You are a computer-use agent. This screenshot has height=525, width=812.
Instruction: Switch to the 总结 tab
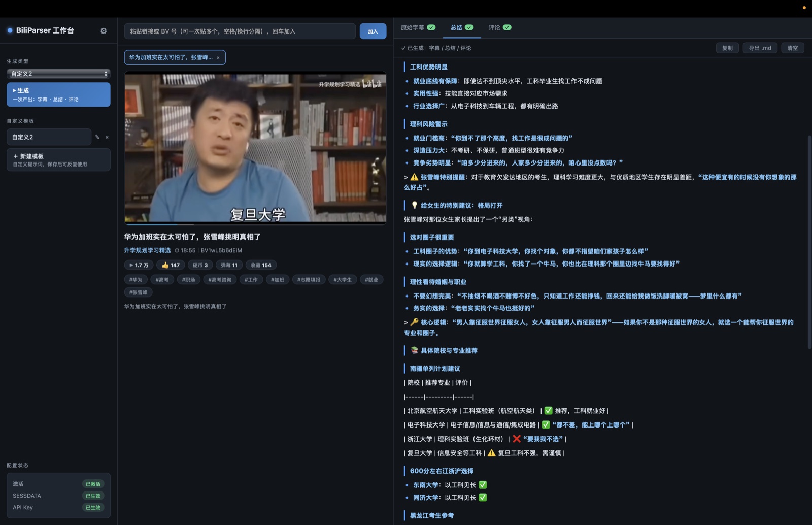click(461, 28)
